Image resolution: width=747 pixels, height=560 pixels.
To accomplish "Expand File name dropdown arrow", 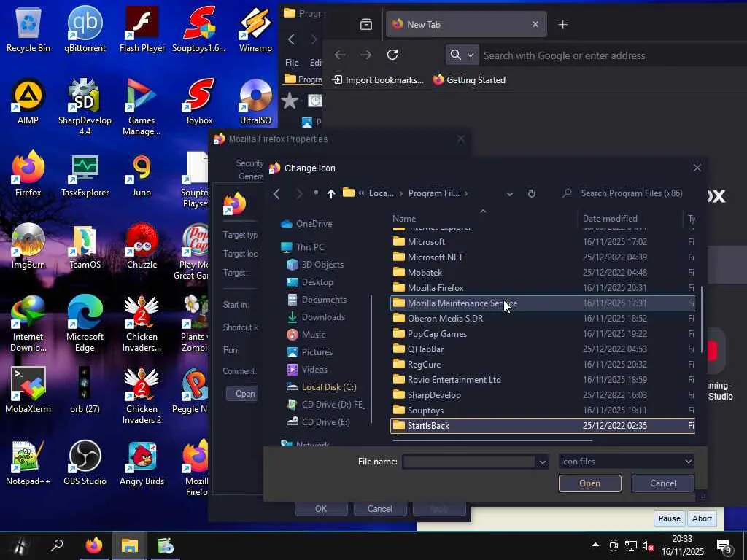I will tap(542, 462).
